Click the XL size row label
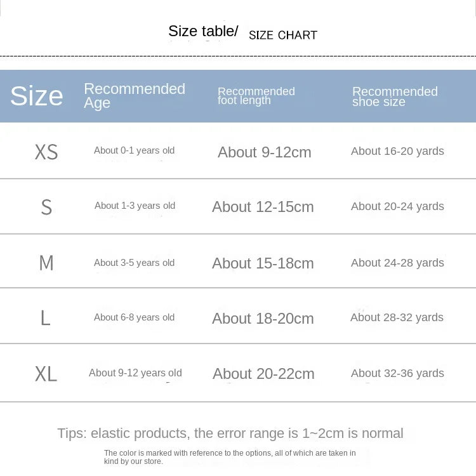The image size is (476, 476). point(46,374)
